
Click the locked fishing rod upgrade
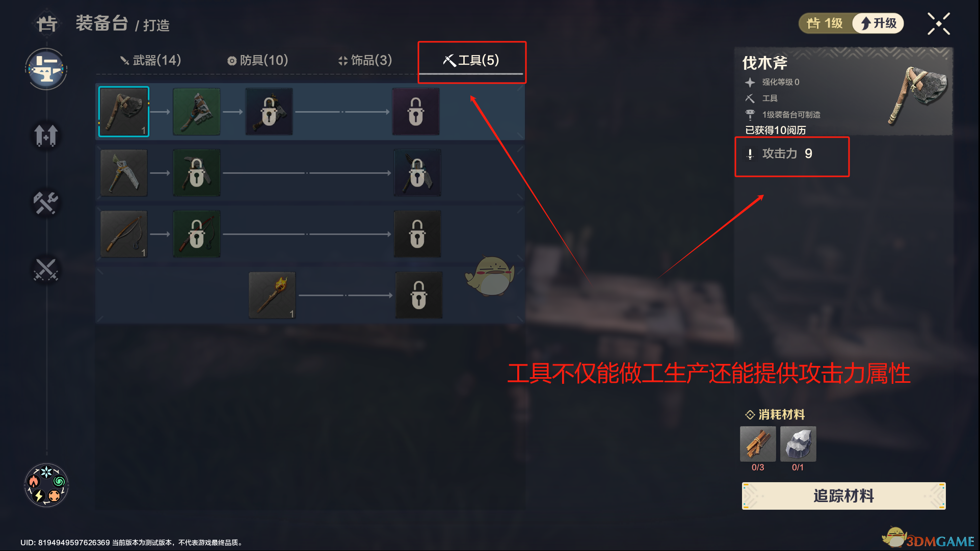197,234
